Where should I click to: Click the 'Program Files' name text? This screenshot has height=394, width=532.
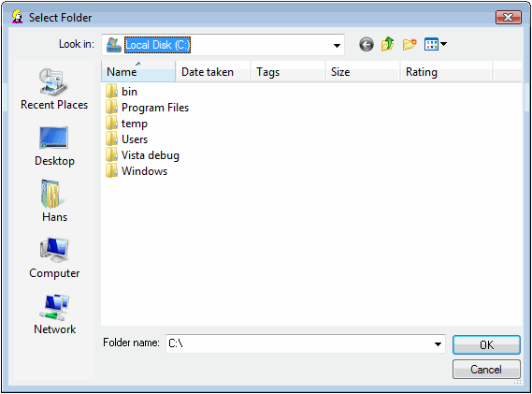pyautogui.click(x=155, y=108)
